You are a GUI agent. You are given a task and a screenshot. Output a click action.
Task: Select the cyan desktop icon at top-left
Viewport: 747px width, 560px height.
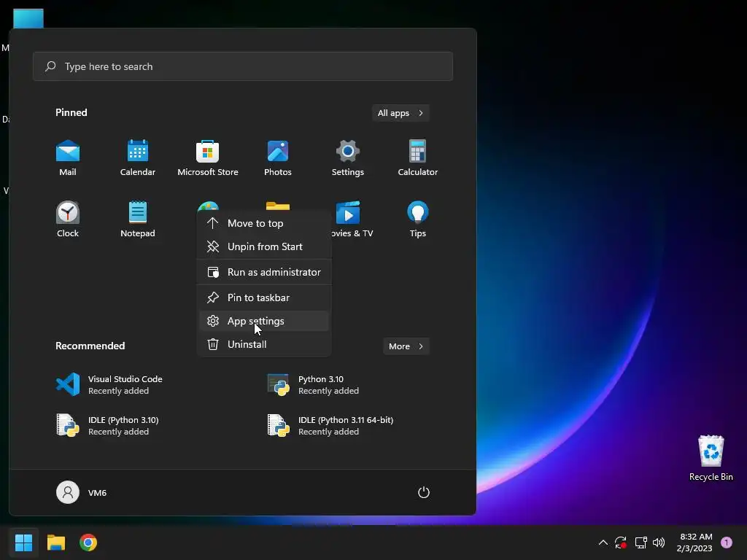tap(28, 18)
